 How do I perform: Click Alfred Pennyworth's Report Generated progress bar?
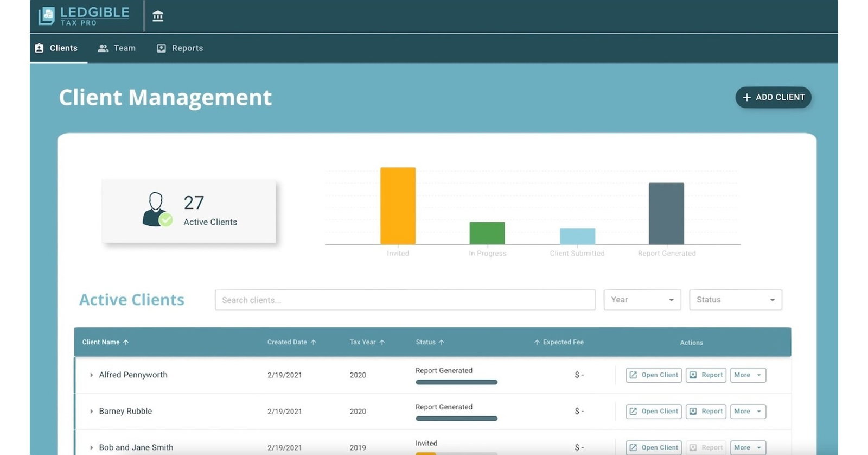coord(456,382)
